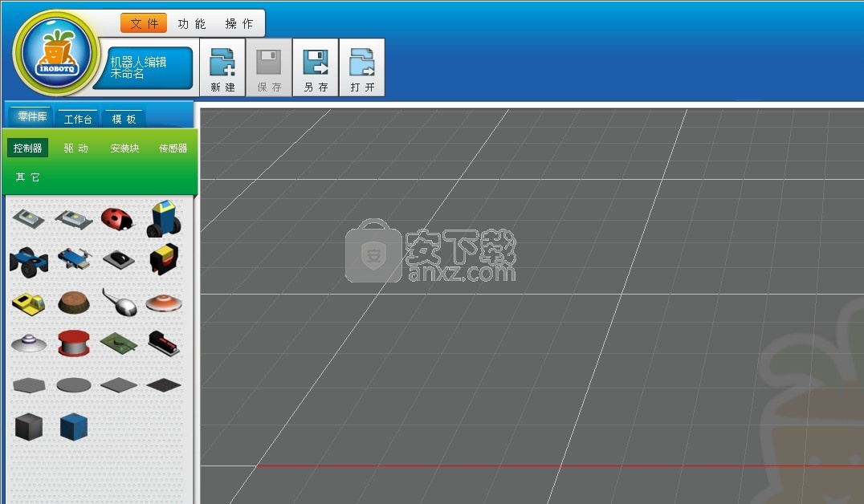Select the 其它 parts category

[x=27, y=177]
